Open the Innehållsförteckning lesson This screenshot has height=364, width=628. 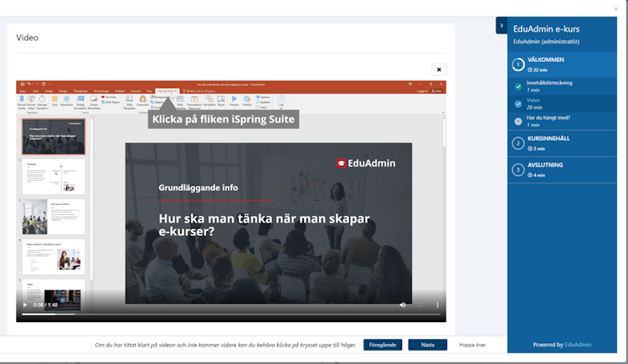[562, 86]
